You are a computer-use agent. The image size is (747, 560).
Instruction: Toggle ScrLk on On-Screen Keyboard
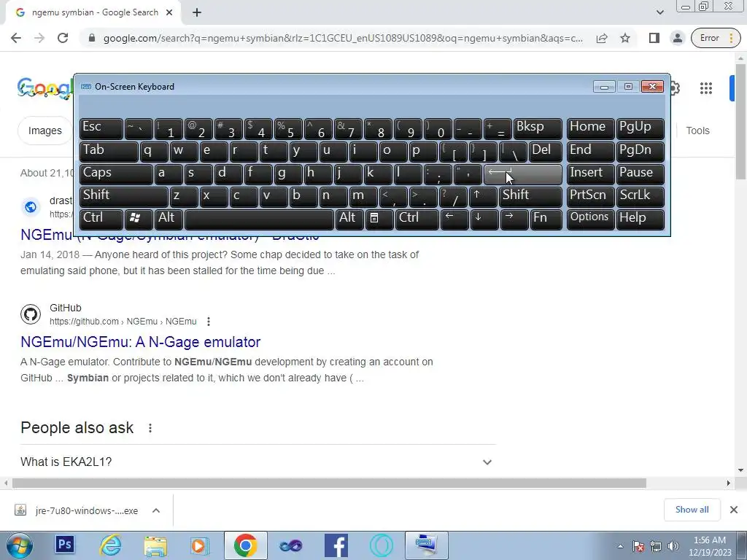[640, 197]
